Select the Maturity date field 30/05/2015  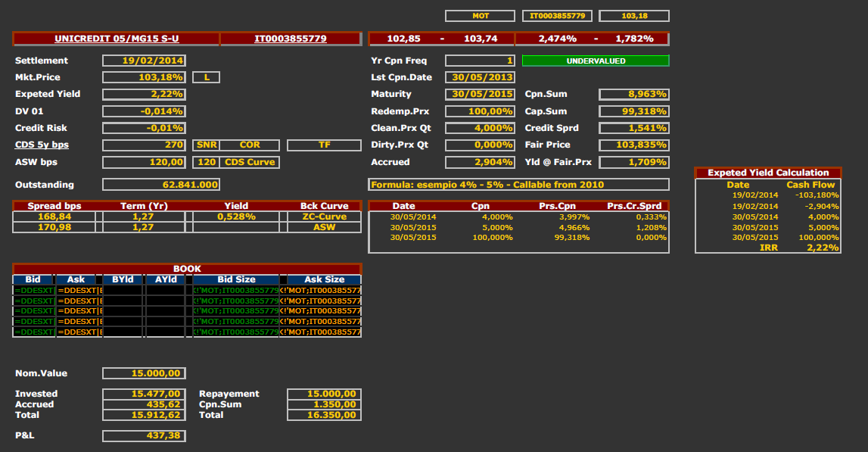tap(480, 94)
